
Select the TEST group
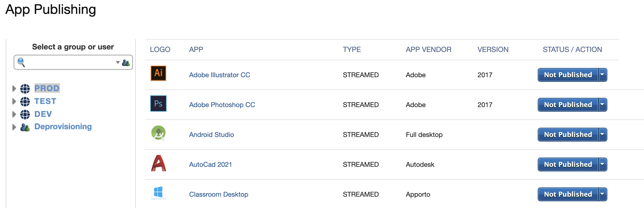pos(45,101)
